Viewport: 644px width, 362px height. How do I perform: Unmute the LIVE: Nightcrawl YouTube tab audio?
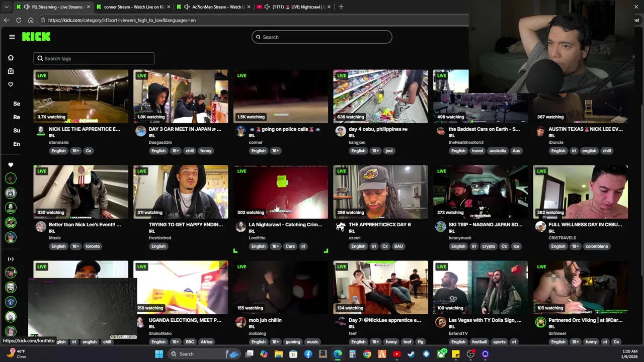coord(267,7)
